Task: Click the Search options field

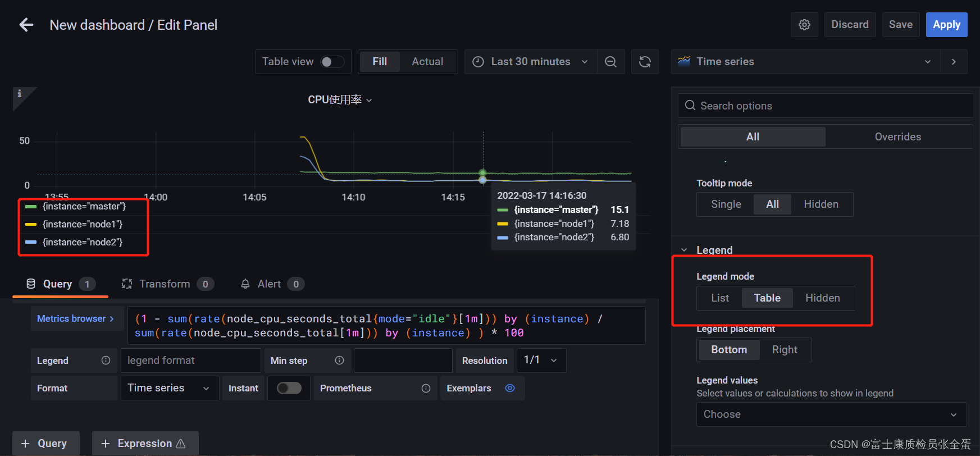Action: 825,106
